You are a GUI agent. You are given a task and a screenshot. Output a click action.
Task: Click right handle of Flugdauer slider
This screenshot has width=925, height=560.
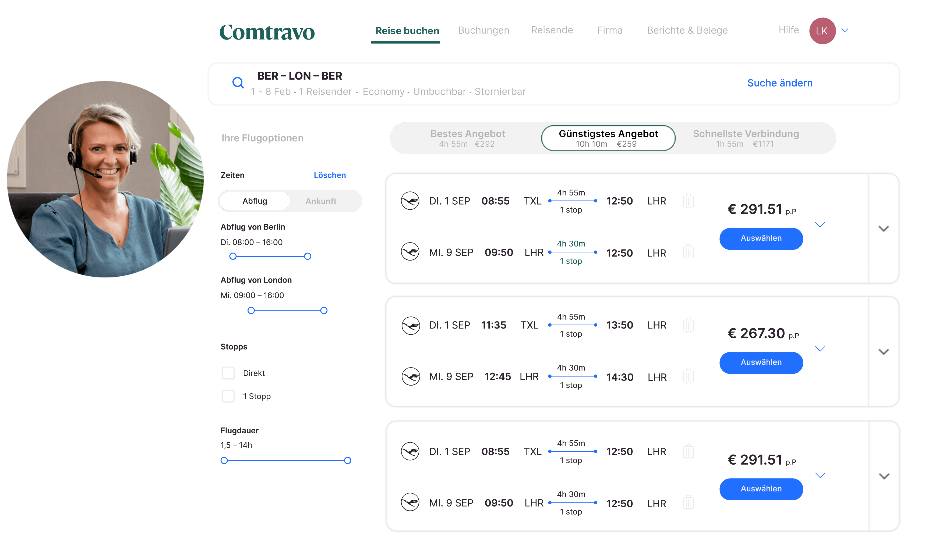point(348,460)
